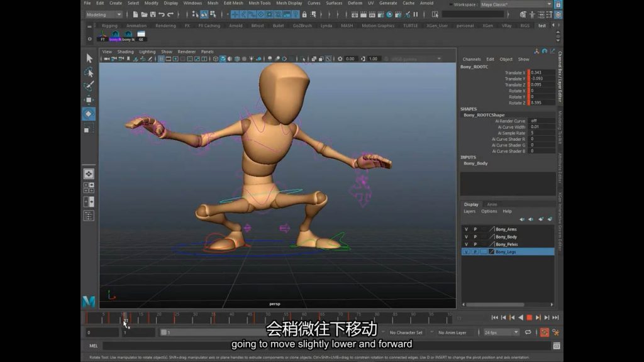Viewport: 644px width, 362px height.
Task: Toggle visibility of the Bony_Pelvis layer
Action: pos(466,244)
